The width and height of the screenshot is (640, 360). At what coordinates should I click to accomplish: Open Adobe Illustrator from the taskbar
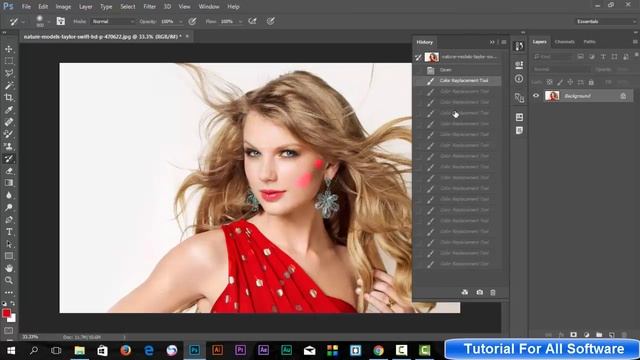[218, 350]
